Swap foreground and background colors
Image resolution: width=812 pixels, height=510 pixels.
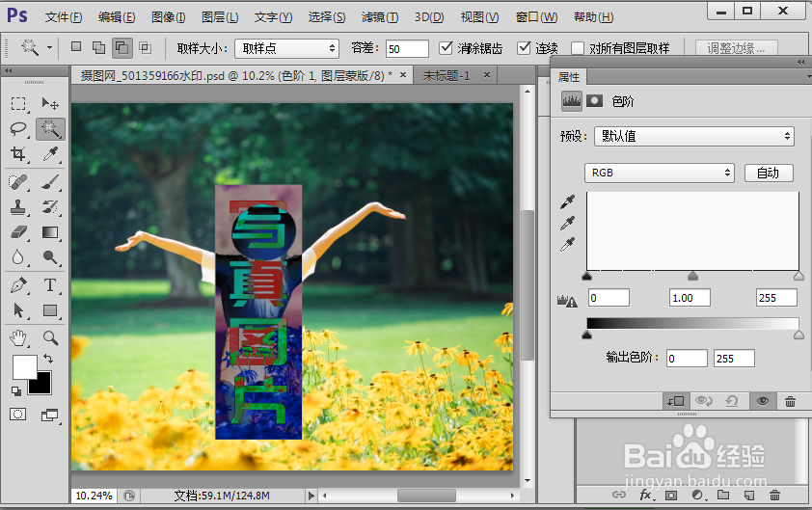point(48,359)
